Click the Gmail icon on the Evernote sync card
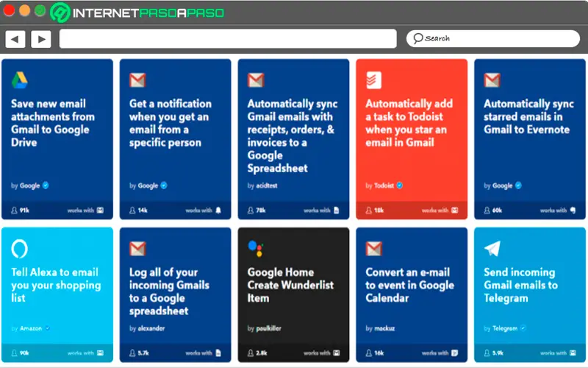This screenshot has width=588, height=368. [492, 80]
